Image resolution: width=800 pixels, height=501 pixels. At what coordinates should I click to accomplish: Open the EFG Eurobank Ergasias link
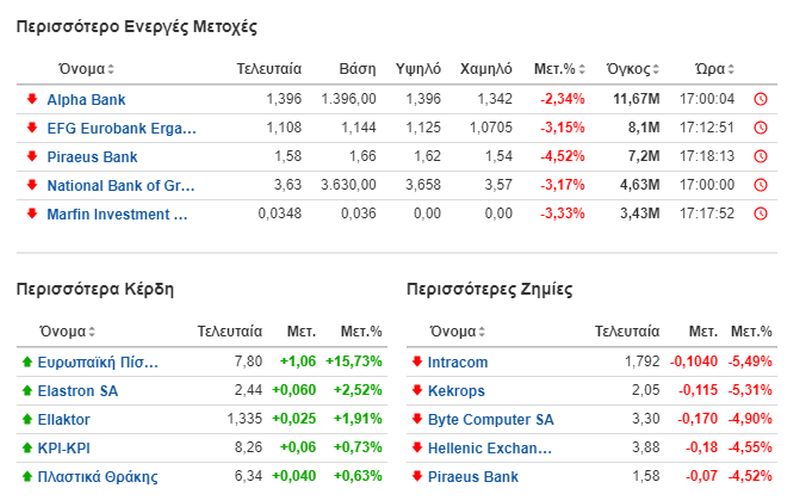tap(121, 128)
